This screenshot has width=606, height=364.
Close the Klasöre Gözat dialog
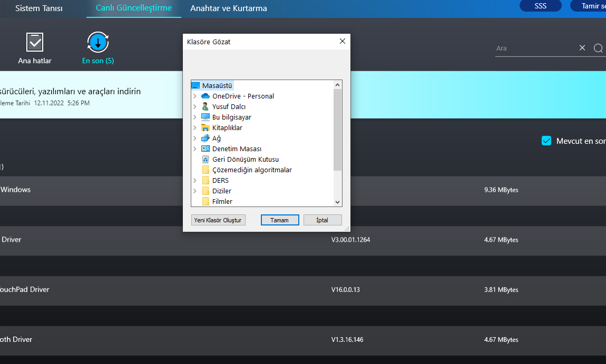pos(343,41)
